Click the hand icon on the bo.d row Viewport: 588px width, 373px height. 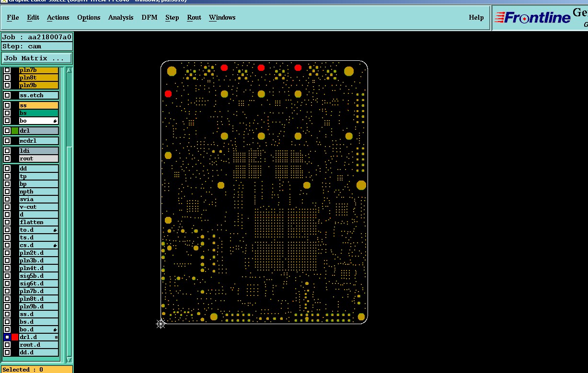(x=55, y=329)
